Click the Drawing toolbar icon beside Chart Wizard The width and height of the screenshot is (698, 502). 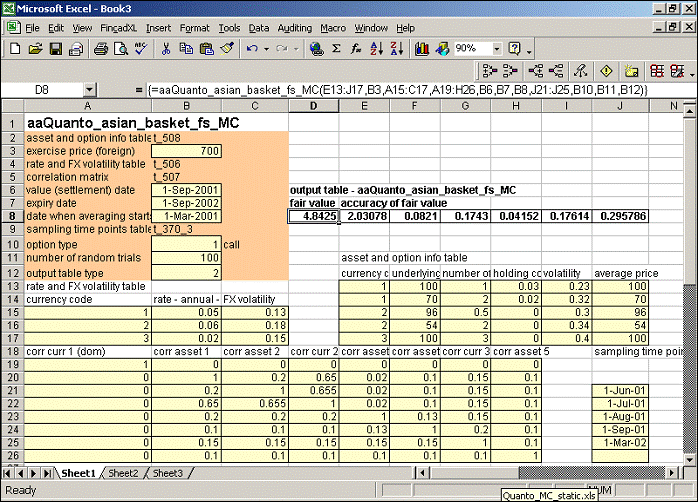pyautogui.click(x=442, y=49)
